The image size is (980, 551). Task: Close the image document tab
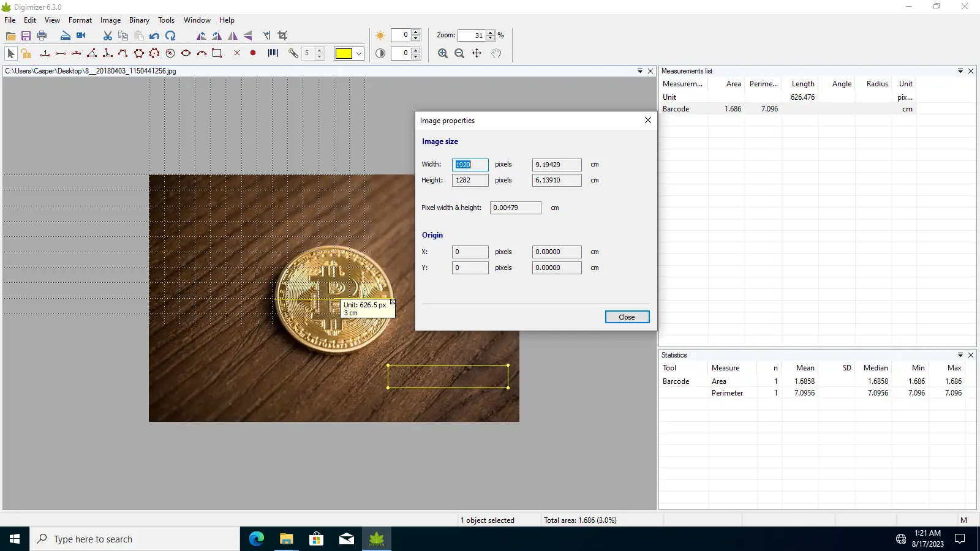click(650, 71)
